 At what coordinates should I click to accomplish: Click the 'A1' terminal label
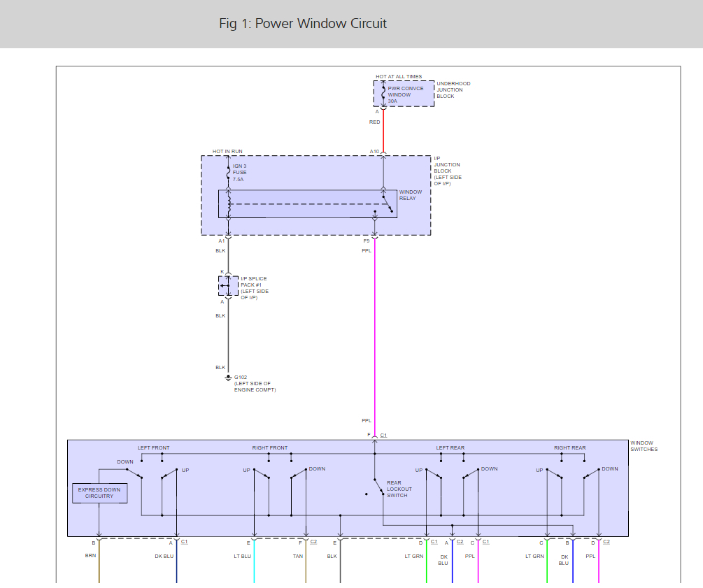click(x=222, y=241)
